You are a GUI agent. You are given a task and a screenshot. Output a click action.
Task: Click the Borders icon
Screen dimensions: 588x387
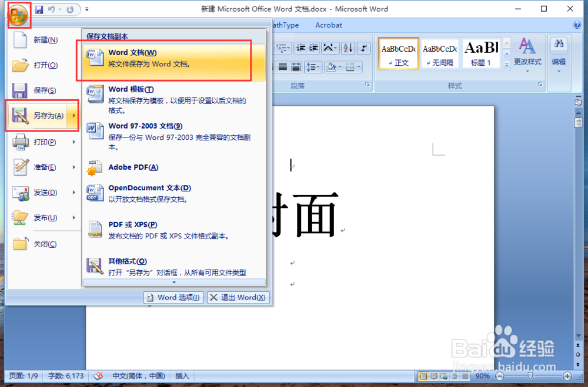click(x=350, y=67)
